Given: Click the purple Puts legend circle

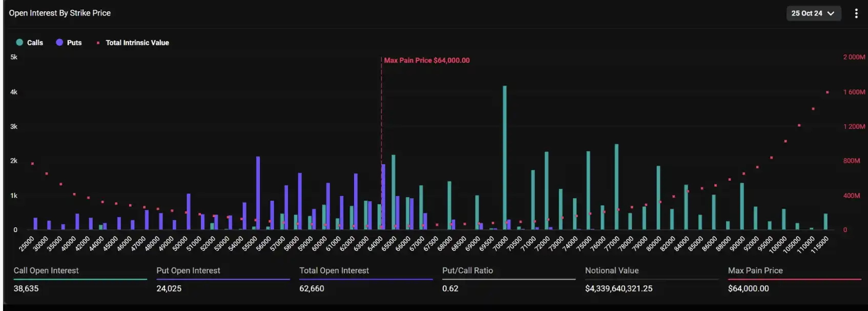Looking at the screenshot, I should (59, 43).
